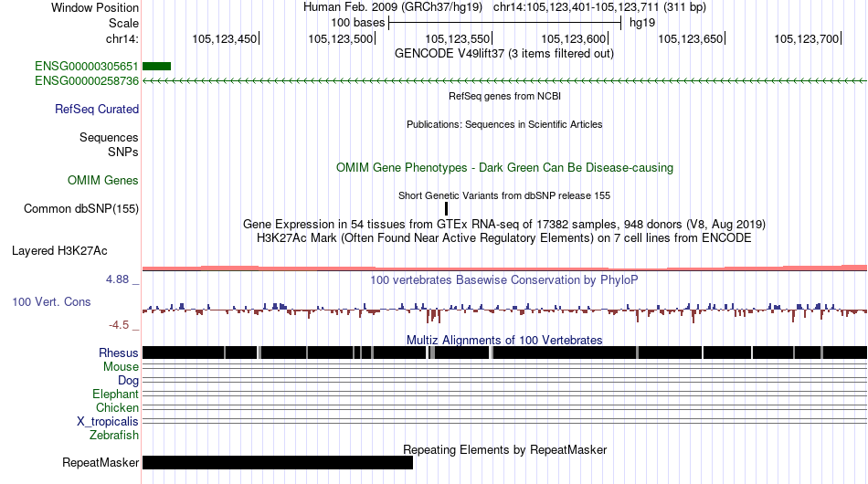Click the RepeatMasker track label
This screenshot has height=484, width=868.
(x=101, y=462)
